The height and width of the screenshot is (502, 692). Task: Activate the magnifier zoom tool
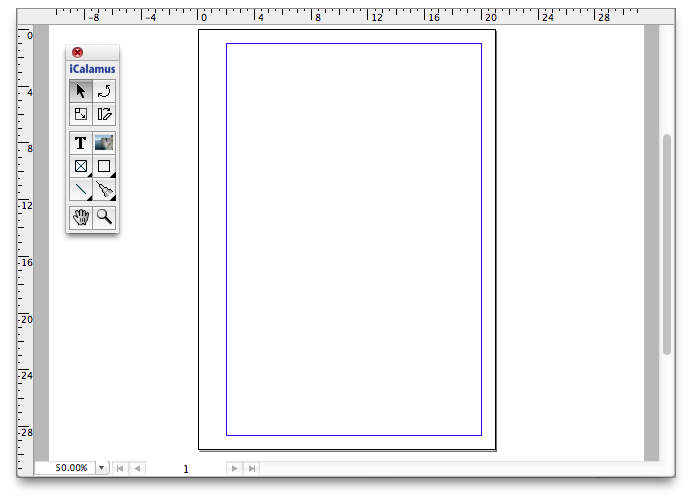click(x=104, y=218)
